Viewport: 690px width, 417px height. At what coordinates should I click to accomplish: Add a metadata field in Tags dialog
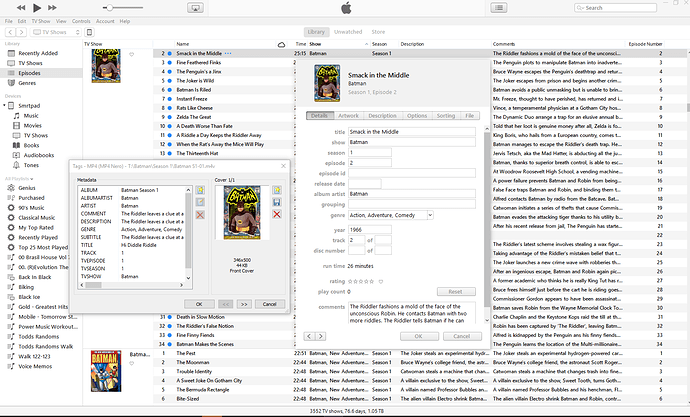(200, 190)
